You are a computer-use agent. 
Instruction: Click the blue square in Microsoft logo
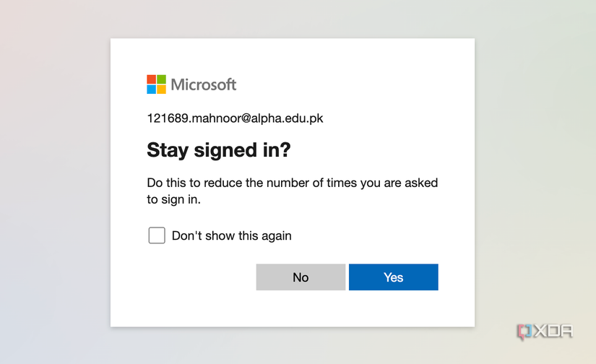pyautogui.click(x=152, y=90)
